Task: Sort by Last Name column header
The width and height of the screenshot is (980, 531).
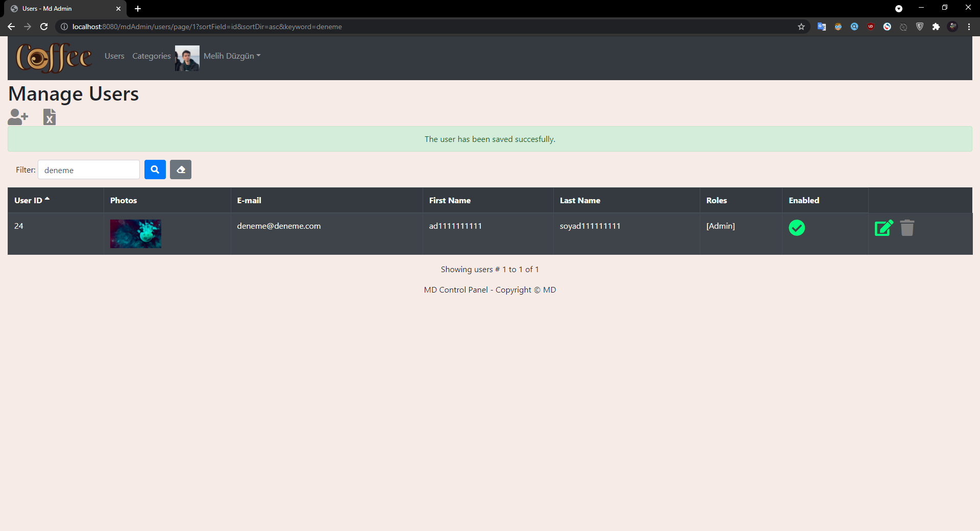Action: click(580, 200)
